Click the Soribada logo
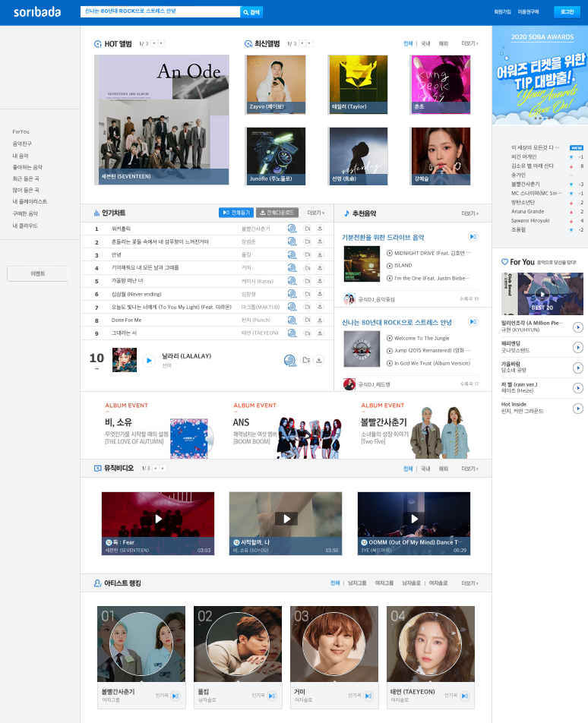This screenshot has height=723, width=588. (37, 12)
